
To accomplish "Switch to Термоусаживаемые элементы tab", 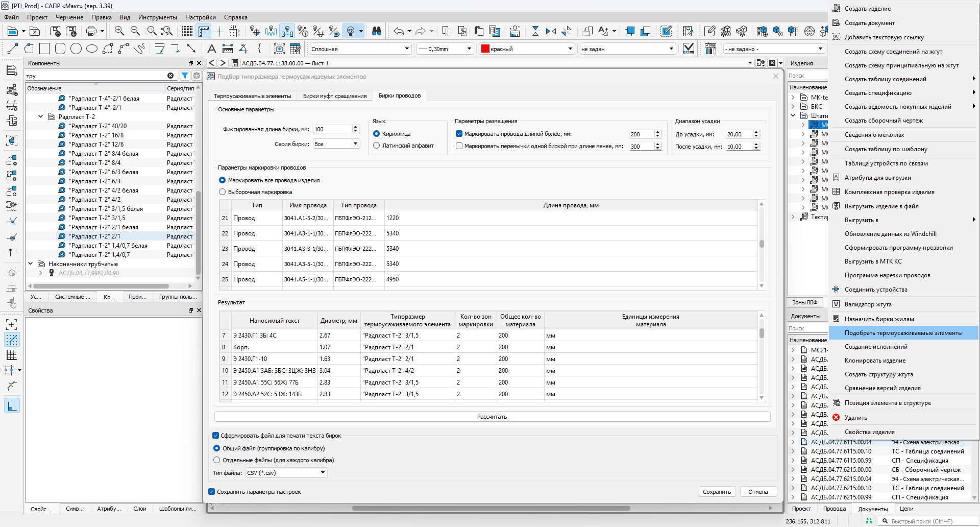I will tap(252, 96).
